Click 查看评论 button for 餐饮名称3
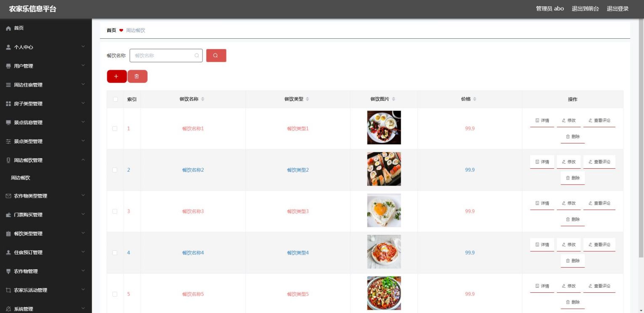Image resolution: width=644 pixels, height=313 pixels. point(599,203)
